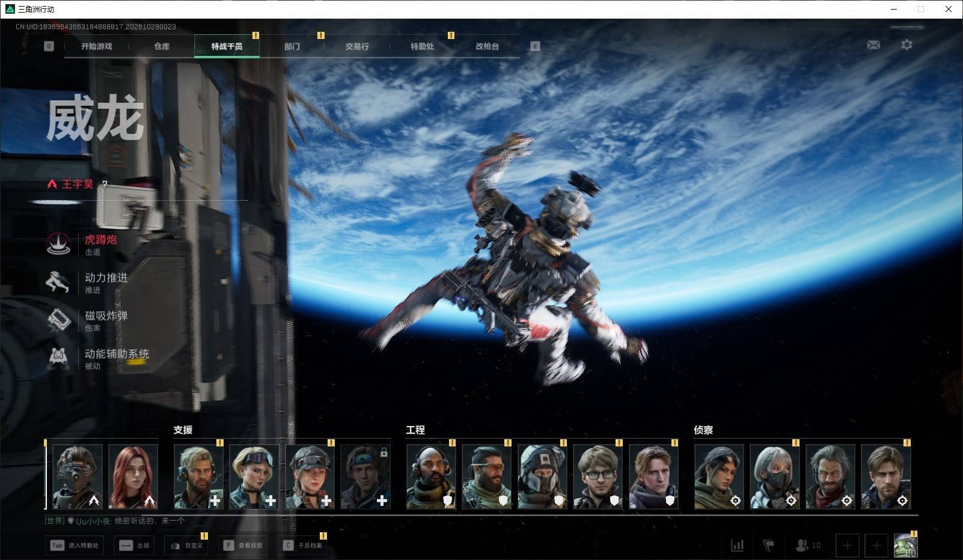Screen dimensions: 963x560
Task: Switch to the 部门 tab
Action: 292,46
